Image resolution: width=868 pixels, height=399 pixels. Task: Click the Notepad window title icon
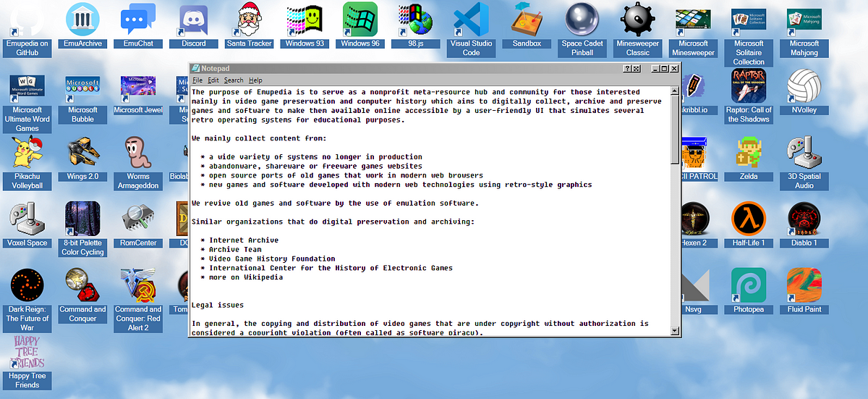pyautogui.click(x=195, y=68)
